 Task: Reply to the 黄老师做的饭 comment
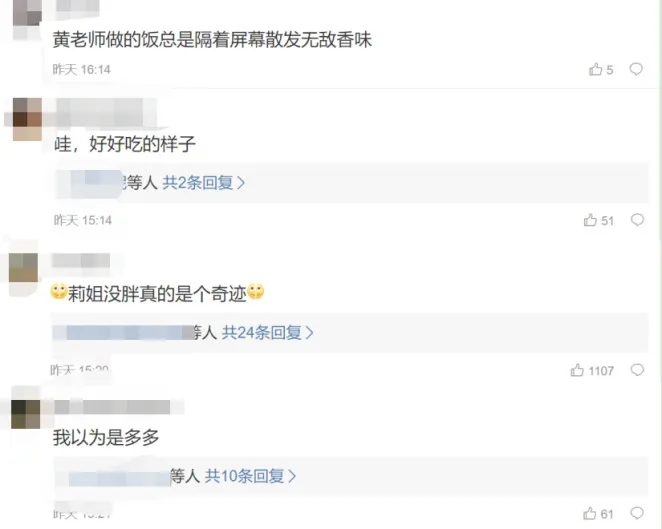[636, 69]
